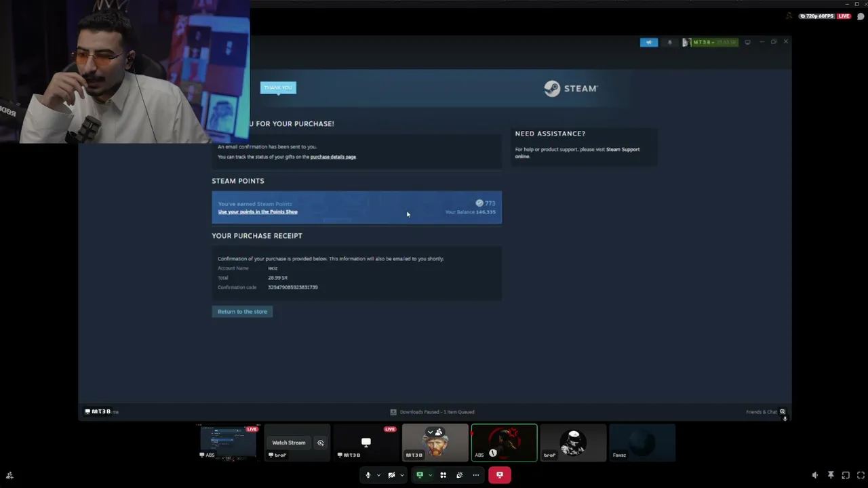Disconnect from the call

pos(500,475)
